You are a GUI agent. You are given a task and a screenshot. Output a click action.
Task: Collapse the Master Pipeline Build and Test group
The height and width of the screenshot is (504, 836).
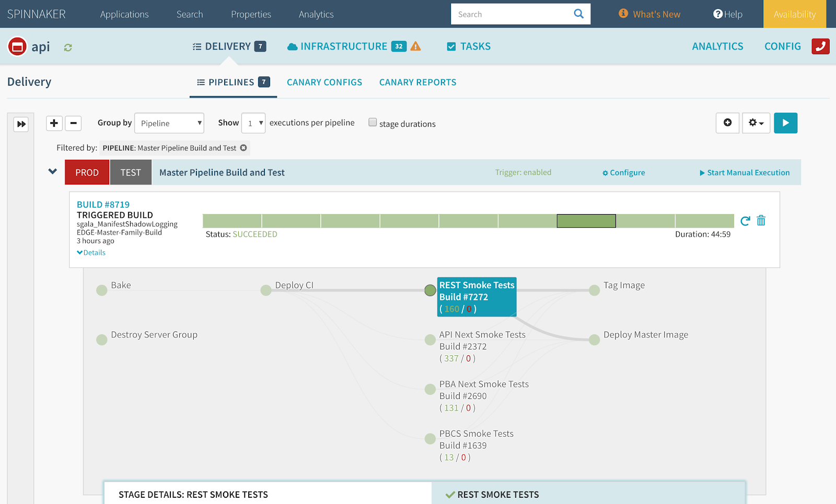pos(53,172)
